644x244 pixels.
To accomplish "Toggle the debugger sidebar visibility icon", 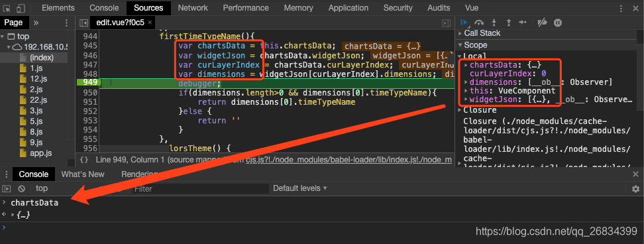I will coord(446,23).
